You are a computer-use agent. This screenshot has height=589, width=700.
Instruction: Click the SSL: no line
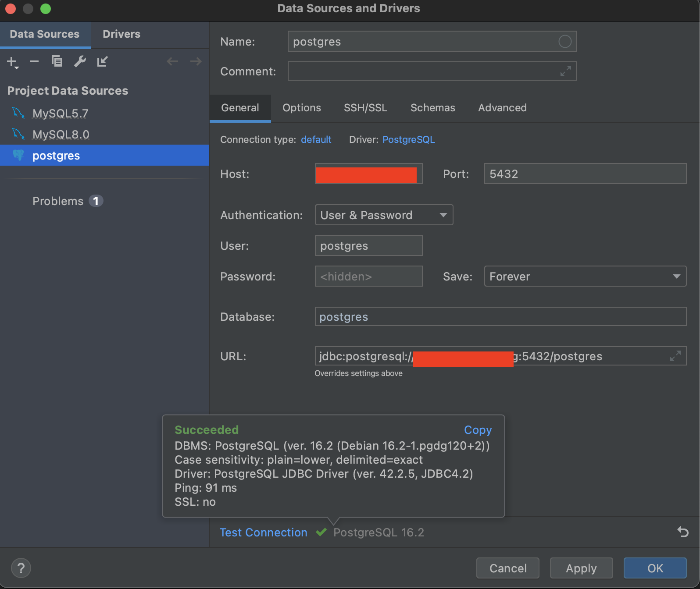pos(195,502)
